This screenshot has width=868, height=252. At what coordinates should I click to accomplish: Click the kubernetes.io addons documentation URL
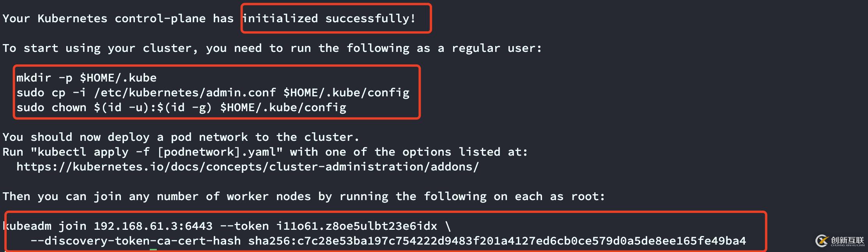click(x=248, y=167)
